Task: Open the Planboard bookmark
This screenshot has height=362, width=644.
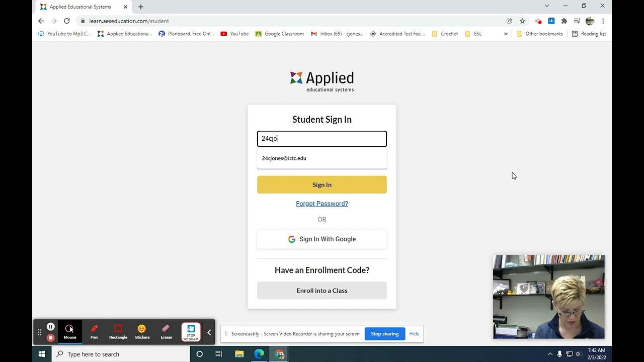Action: coord(186,34)
